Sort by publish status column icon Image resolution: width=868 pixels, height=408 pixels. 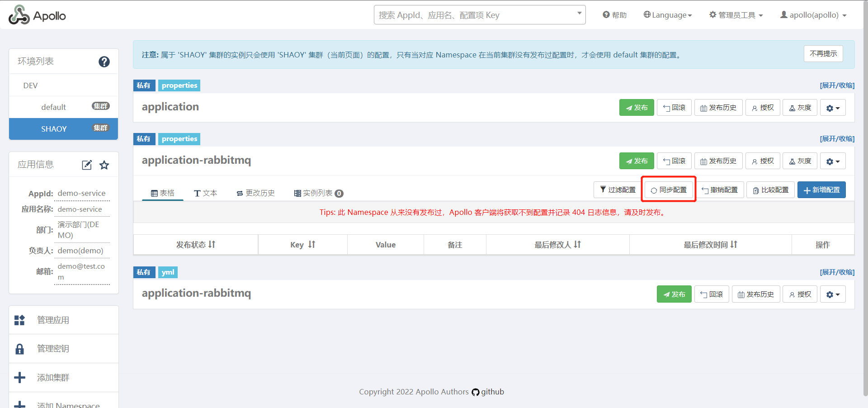(212, 245)
